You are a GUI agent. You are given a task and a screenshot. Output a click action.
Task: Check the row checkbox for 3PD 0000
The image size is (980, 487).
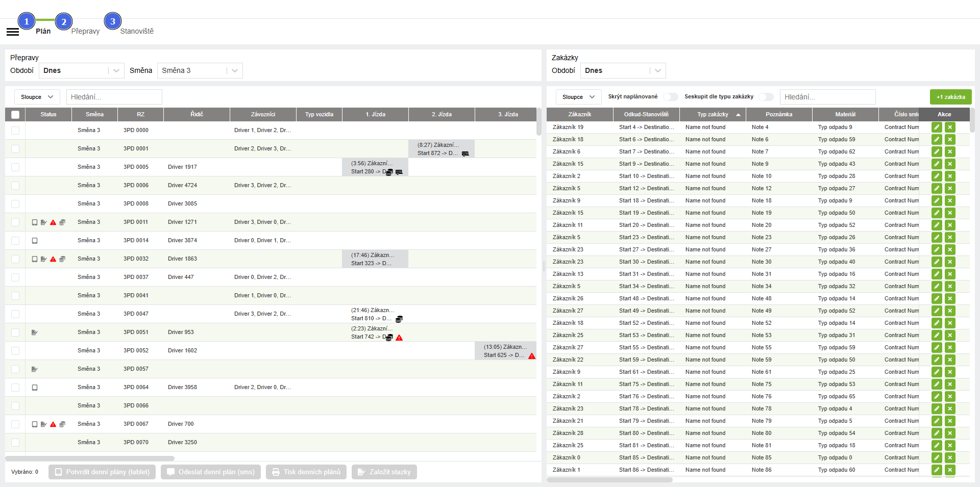(15, 131)
